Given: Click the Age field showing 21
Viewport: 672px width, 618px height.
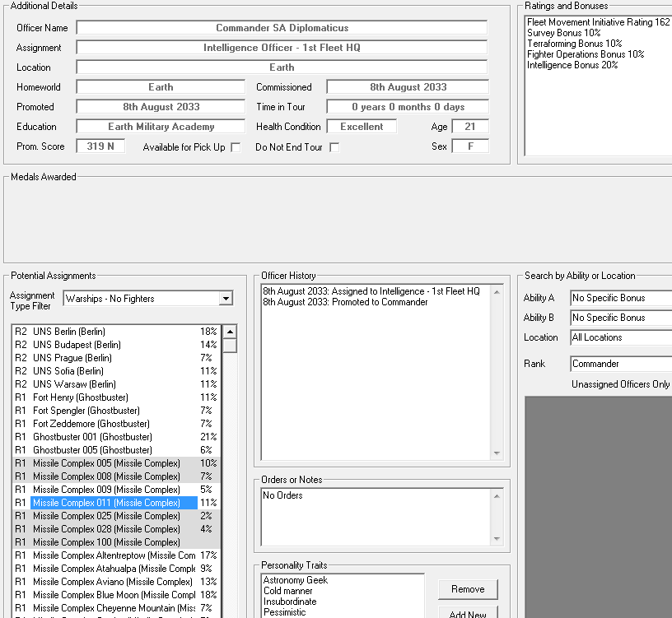Looking at the screenshot, I should tap(470, 127).
